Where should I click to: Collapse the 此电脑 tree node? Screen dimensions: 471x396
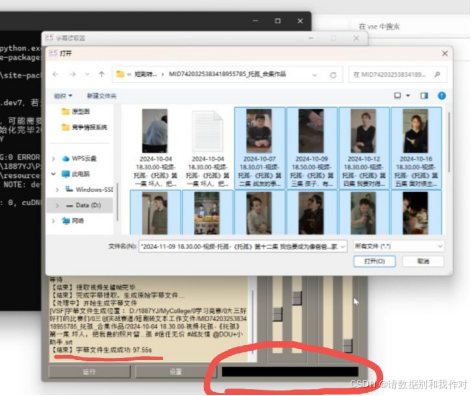pyautogui.click(x=53, y=174)
